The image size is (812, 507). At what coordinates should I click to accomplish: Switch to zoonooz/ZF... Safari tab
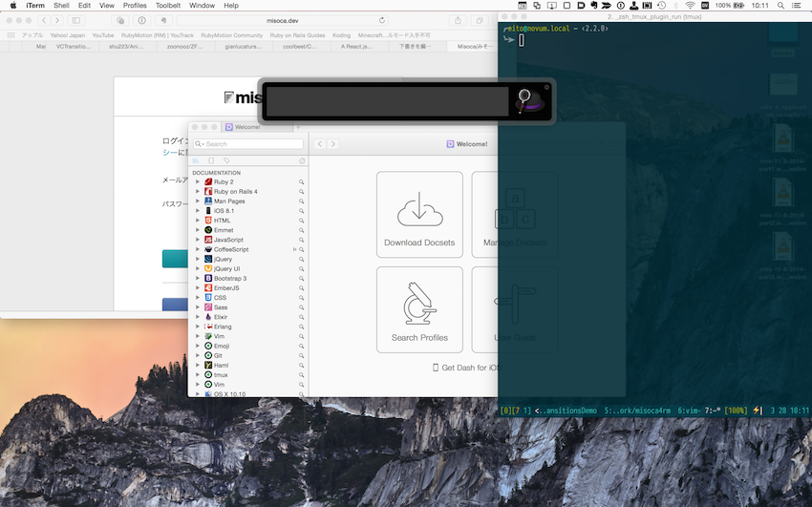coord(185,47)
